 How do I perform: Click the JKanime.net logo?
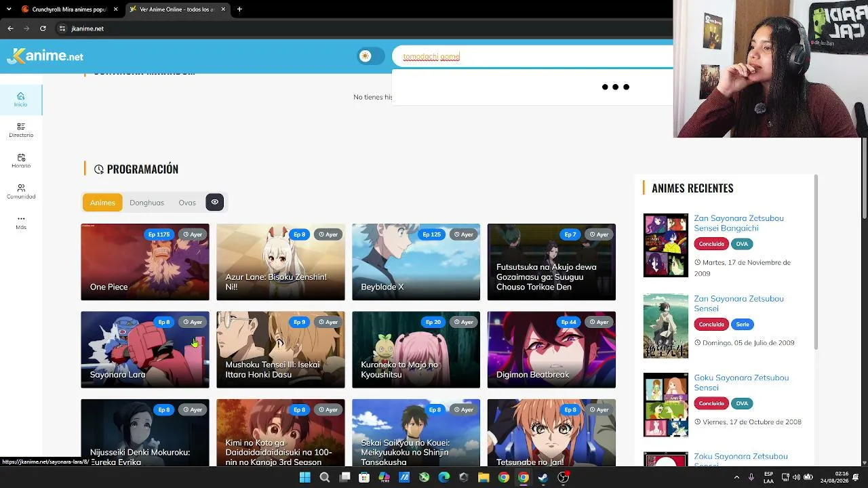point(45,56)
